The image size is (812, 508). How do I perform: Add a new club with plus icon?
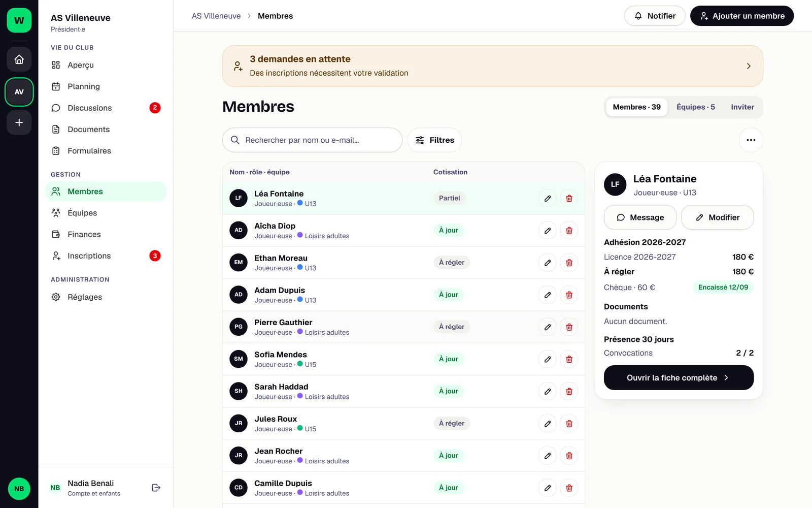point(19,122)
